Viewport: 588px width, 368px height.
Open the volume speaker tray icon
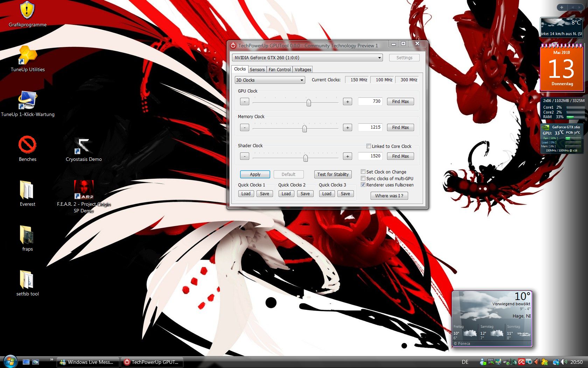pos(563,362)
